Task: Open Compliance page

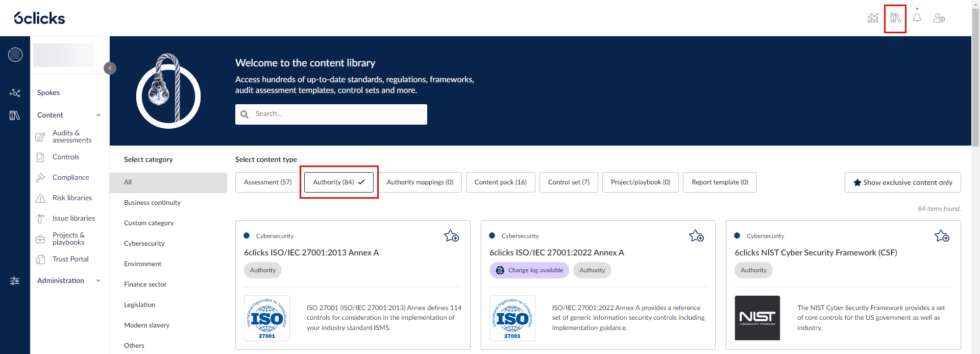Action: [x=71, y=178]
